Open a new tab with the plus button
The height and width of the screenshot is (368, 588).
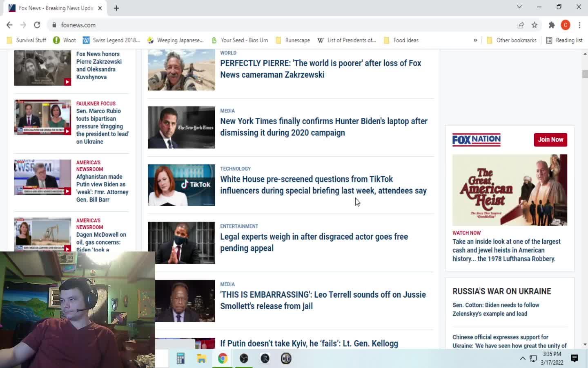click(116, 8)
